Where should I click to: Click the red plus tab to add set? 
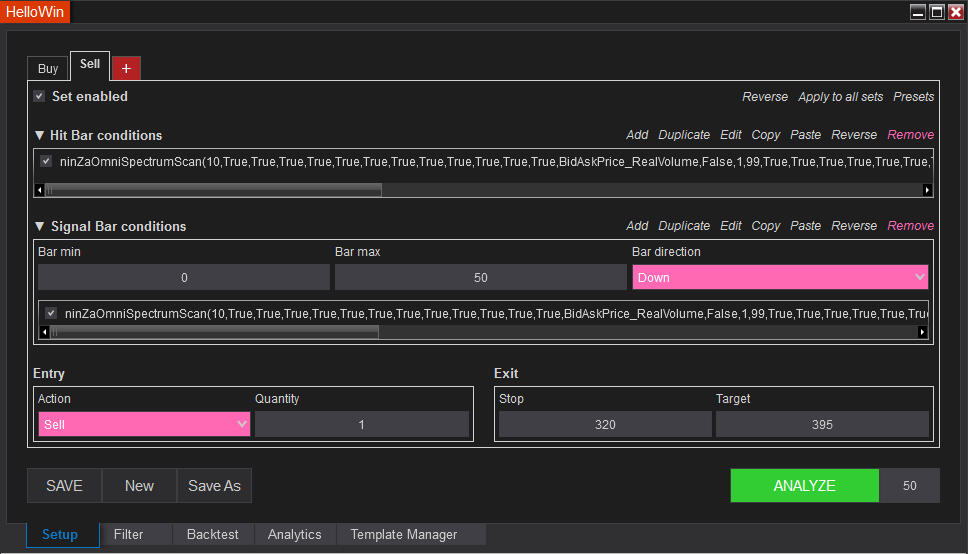(126, 68)
